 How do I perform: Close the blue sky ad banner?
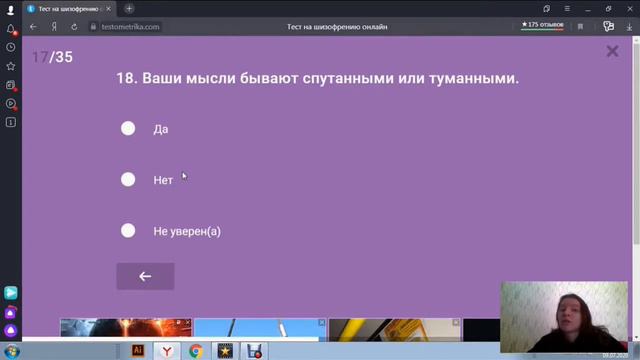coord(322,322)
